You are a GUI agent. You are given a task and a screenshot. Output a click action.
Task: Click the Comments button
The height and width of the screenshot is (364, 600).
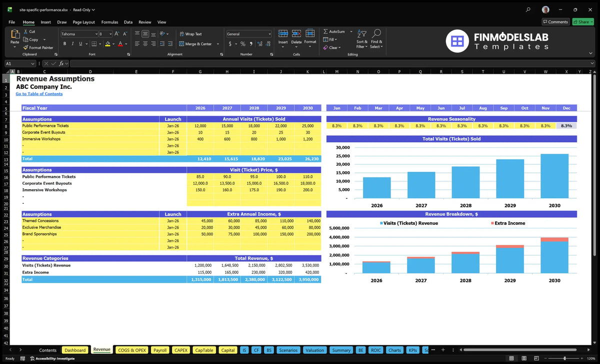pos(555,22)
